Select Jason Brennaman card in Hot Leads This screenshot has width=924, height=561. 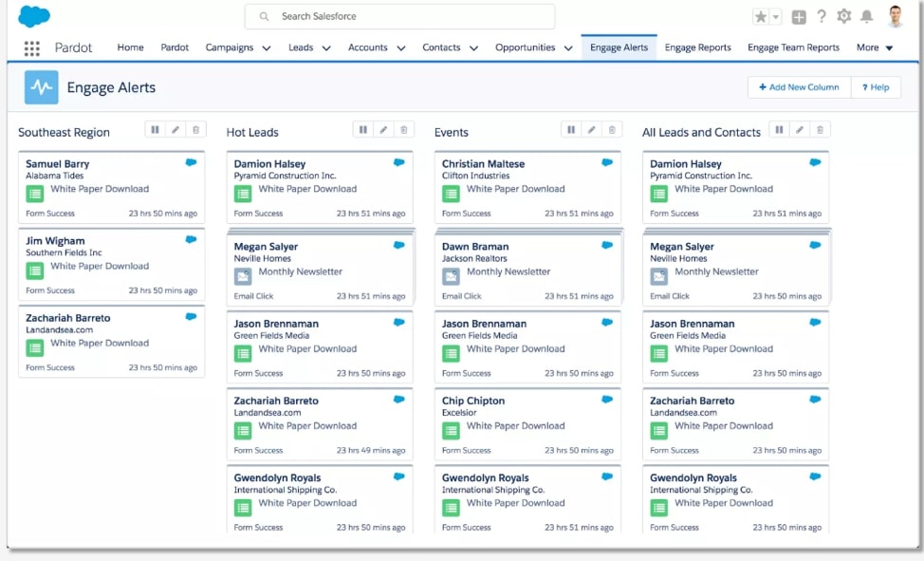click(320, 347)
